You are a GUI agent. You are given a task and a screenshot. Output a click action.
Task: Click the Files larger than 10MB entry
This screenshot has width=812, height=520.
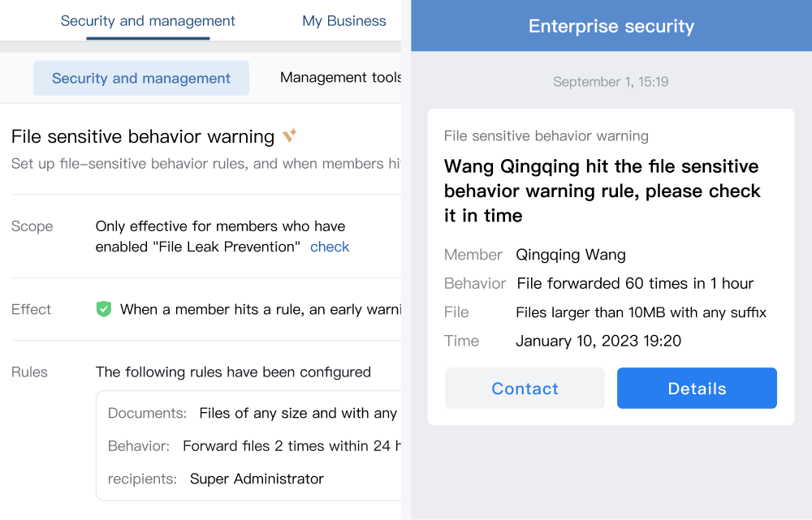pos(641,312)
